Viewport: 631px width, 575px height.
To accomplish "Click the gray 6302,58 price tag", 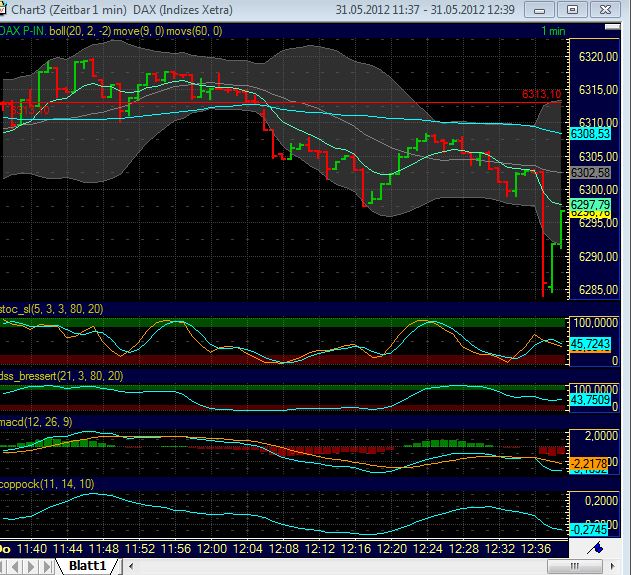I will [x=590, y=173].
